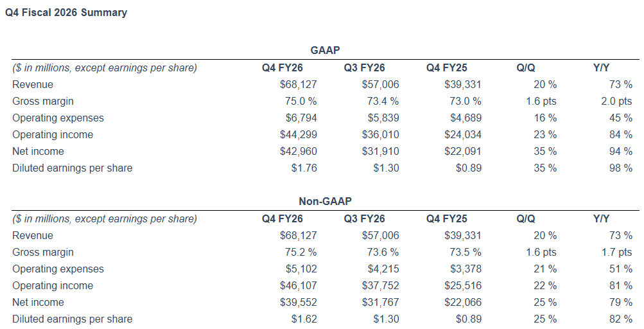Click the GAAP Gross margin row label
This screenshot has height=329, width=644.
pyautogui.click(x=43, y=102)
